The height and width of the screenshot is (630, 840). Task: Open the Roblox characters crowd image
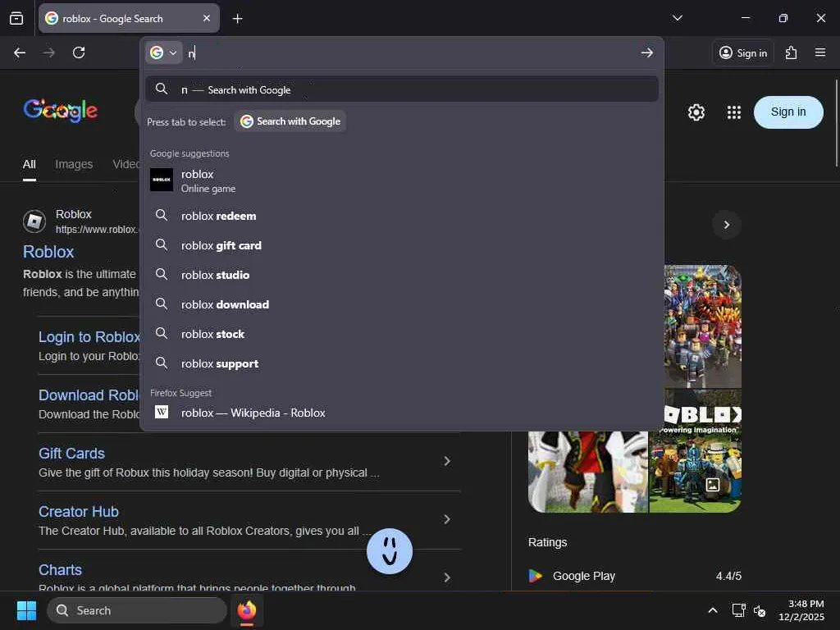702,326
